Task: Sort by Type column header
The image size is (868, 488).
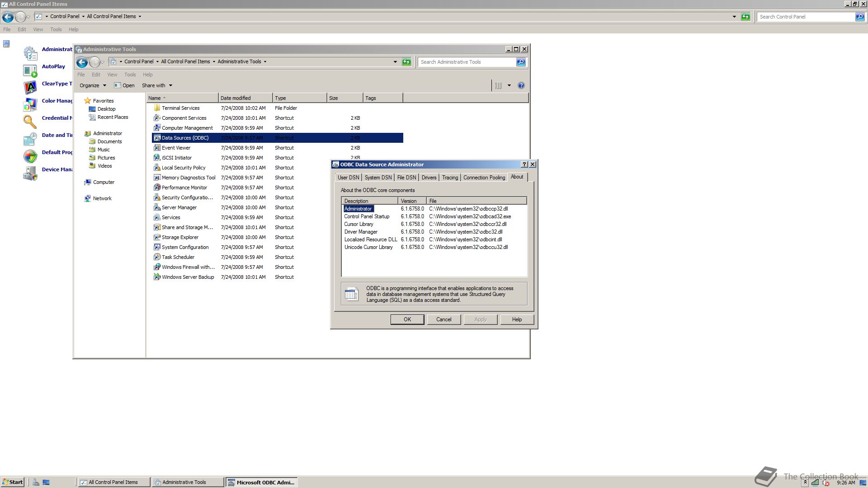Action: click(300, 98)
